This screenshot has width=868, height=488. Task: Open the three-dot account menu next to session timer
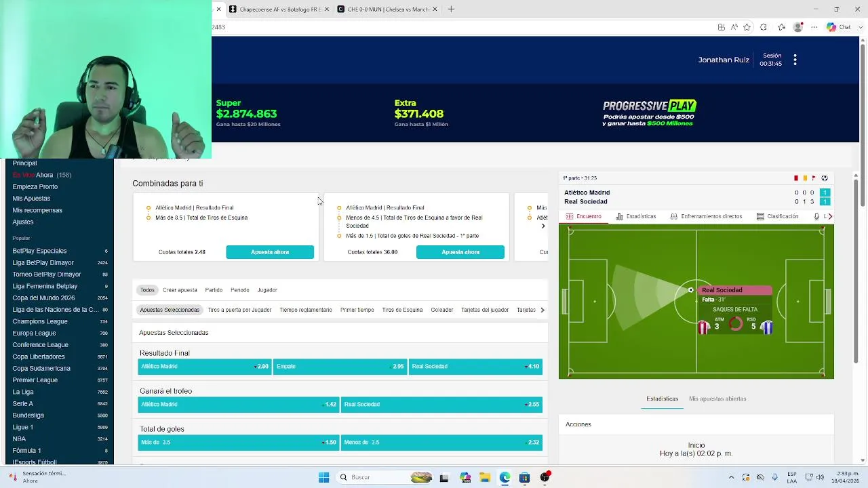(x=795, y=60)
